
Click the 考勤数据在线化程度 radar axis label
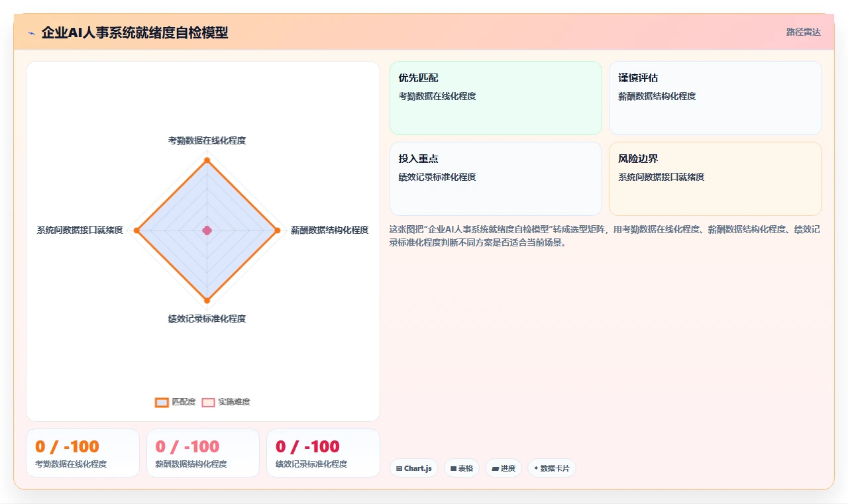[207, 140]
